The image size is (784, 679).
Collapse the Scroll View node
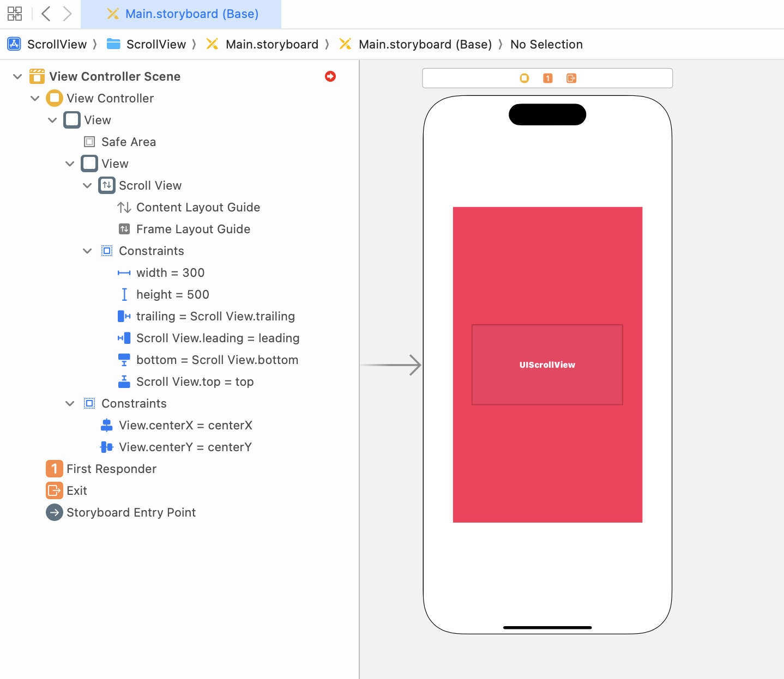(87, 185)
